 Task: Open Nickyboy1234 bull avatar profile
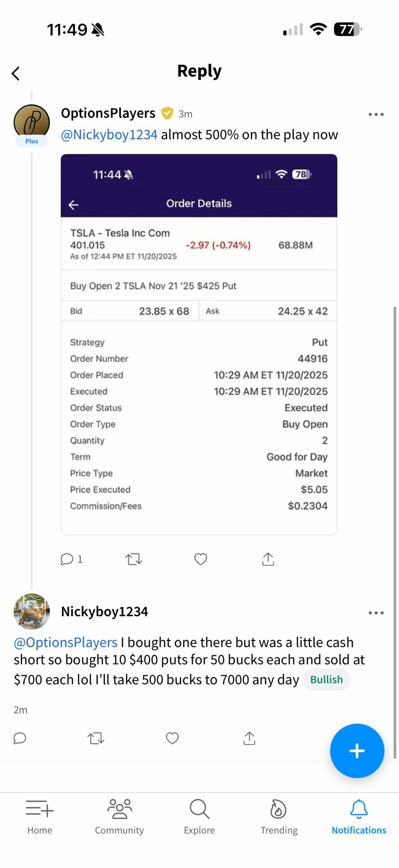point(31,611)
